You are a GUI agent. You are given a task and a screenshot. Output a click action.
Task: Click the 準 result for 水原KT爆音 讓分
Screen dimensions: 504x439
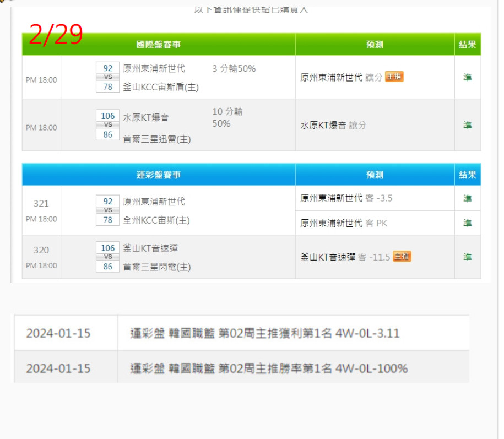pyautogui.click(x=468, y=125)
